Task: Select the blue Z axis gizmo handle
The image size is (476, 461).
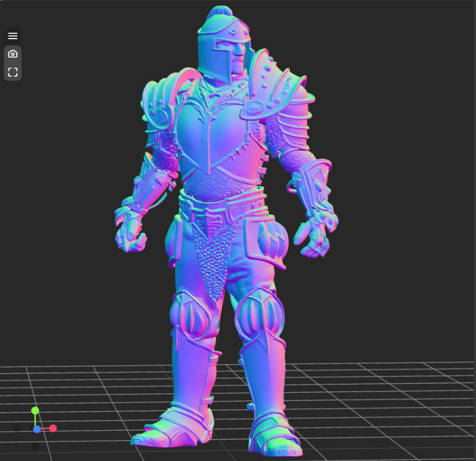Action: coord(37,429)
